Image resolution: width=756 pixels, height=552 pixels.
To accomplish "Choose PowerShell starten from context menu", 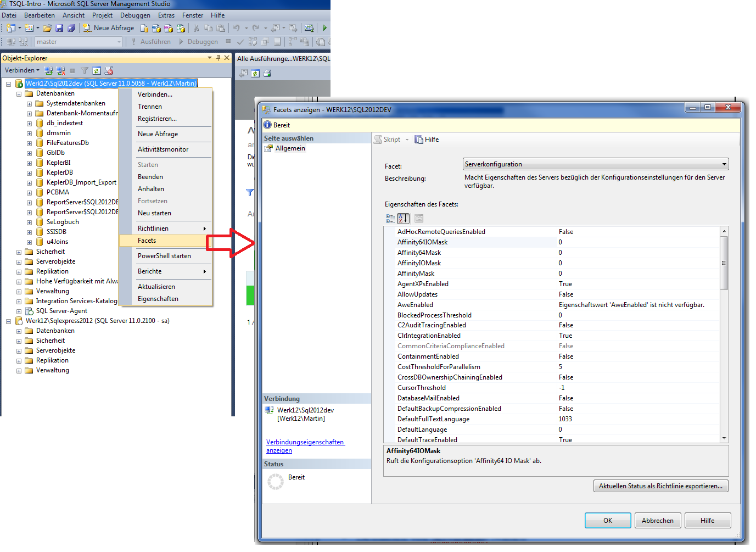I will click(x=166, y=256).
